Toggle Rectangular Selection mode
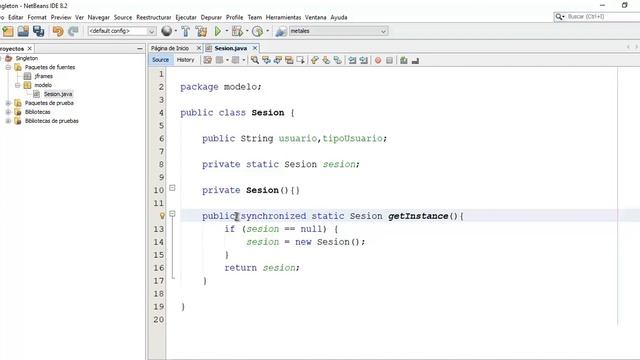Image resolution: width=640 pixels, height=360 pixels. coord(301,60)
